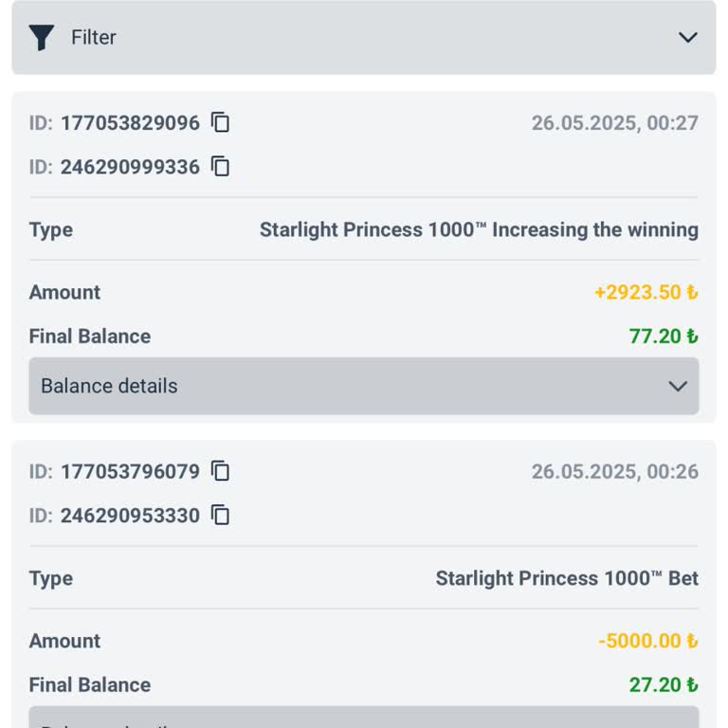Select the ID number 246290999336 text
728x728 pixels.
point(130,168)
